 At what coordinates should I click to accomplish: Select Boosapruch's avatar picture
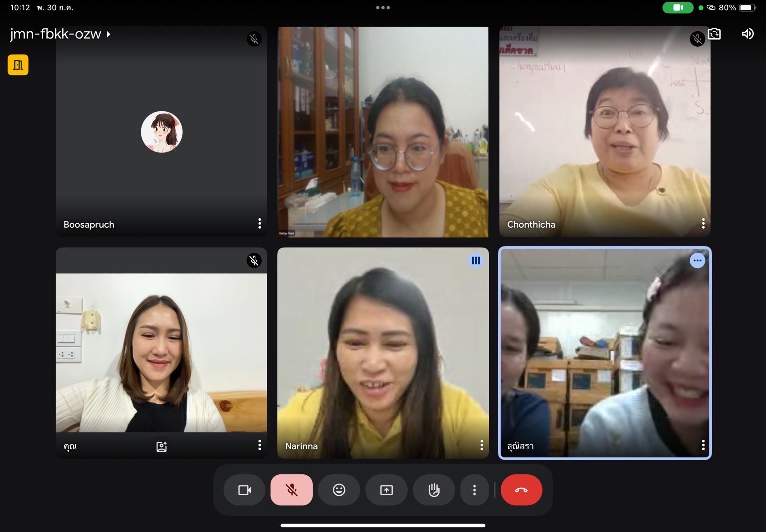[162, 132]
